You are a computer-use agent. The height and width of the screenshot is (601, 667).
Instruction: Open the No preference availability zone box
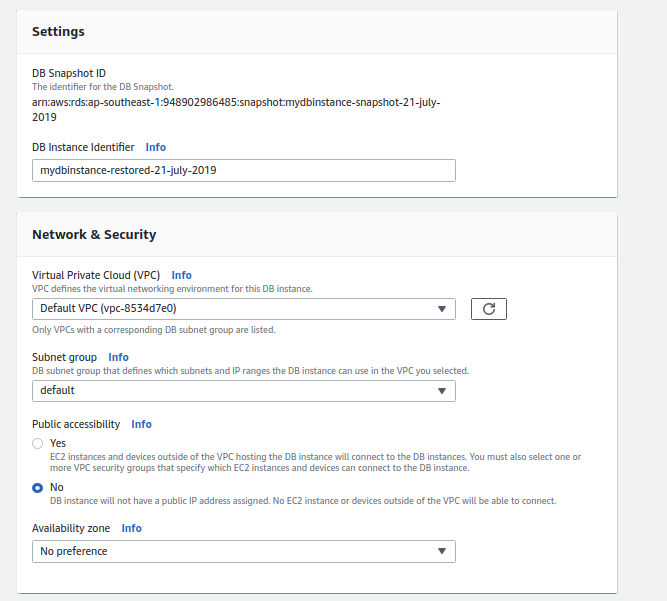pyautogui.click(x=230, y=551)
